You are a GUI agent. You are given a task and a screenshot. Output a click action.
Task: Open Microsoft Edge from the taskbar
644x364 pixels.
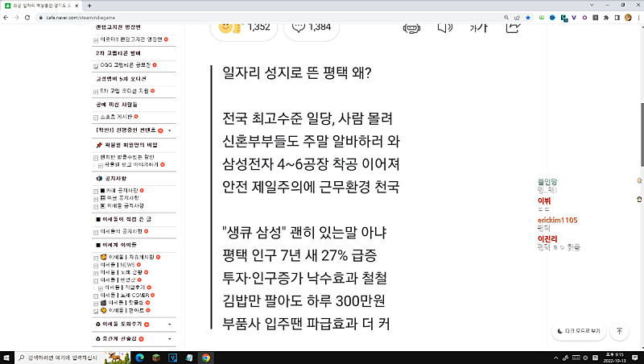pyautogui.click(x=139, y=358)
